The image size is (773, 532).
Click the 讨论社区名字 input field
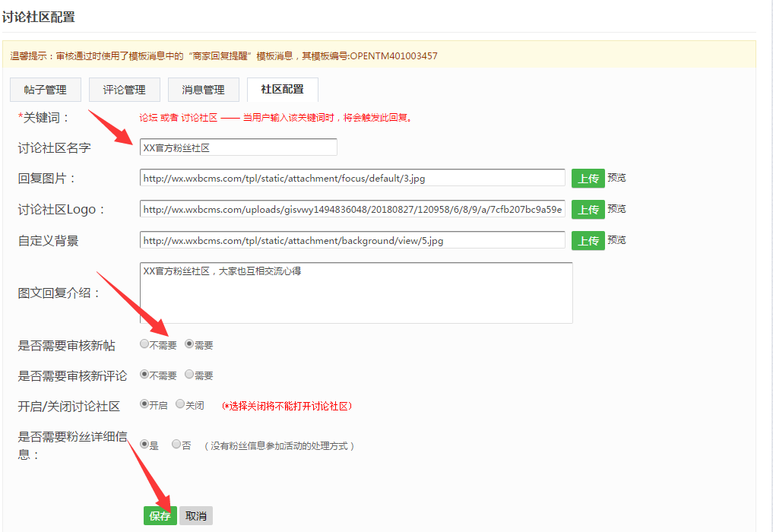(237, 147)
